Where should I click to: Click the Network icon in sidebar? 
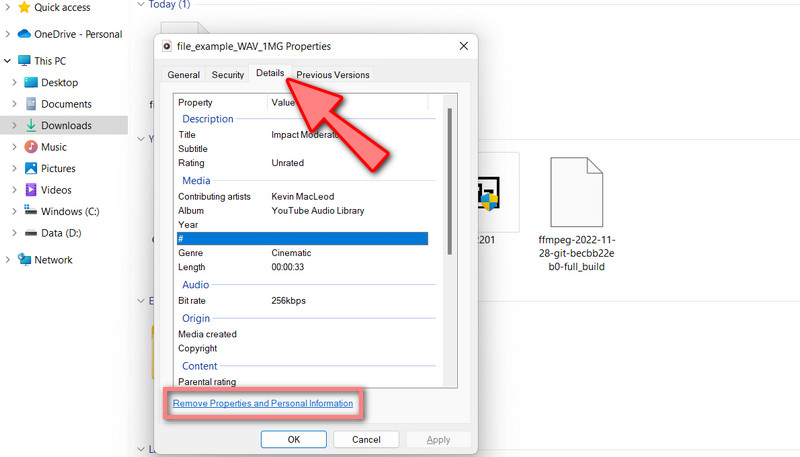pos(24,260)
